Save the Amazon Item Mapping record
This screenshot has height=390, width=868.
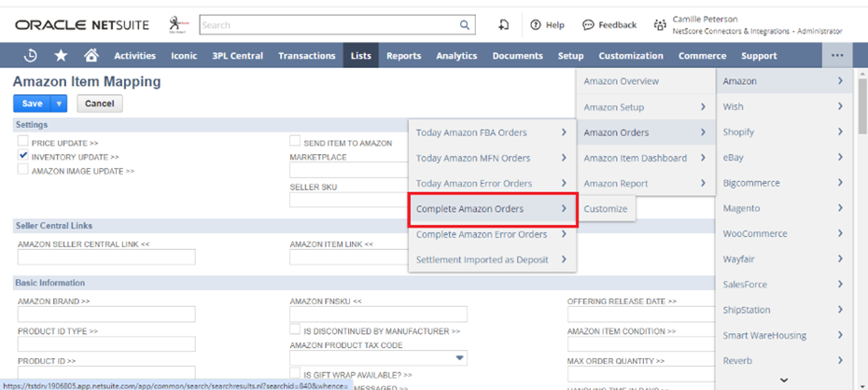(32, 104)
